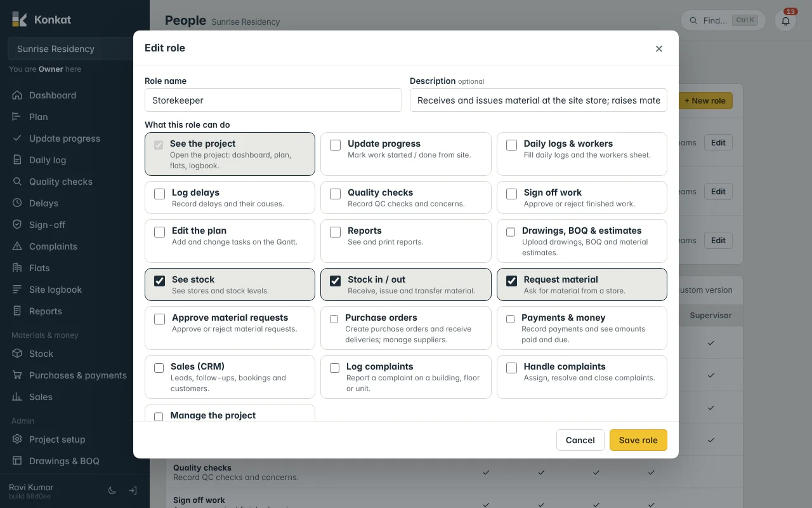Click the Ravi Kumar user name

pyautogui.click(x=31, y=487)
